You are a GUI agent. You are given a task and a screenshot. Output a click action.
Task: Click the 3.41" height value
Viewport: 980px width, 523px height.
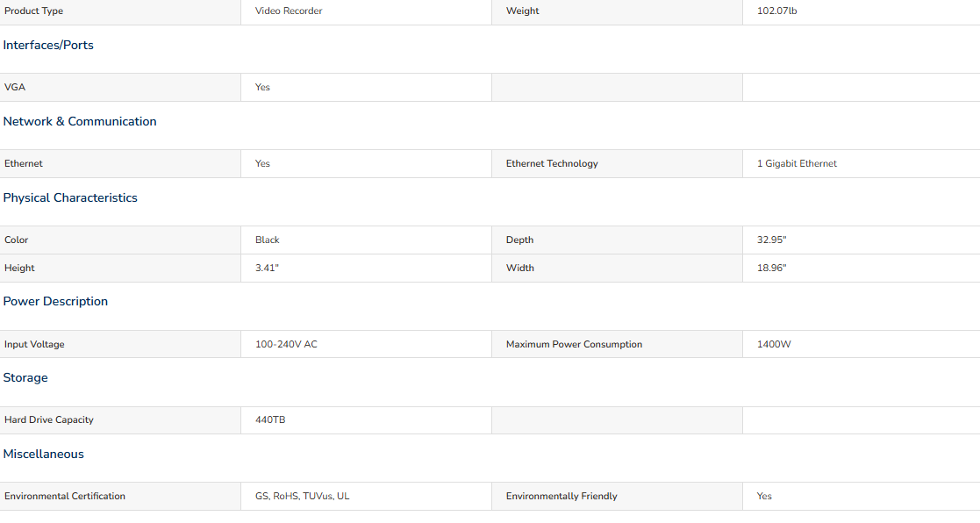click(x=267, y=268)
